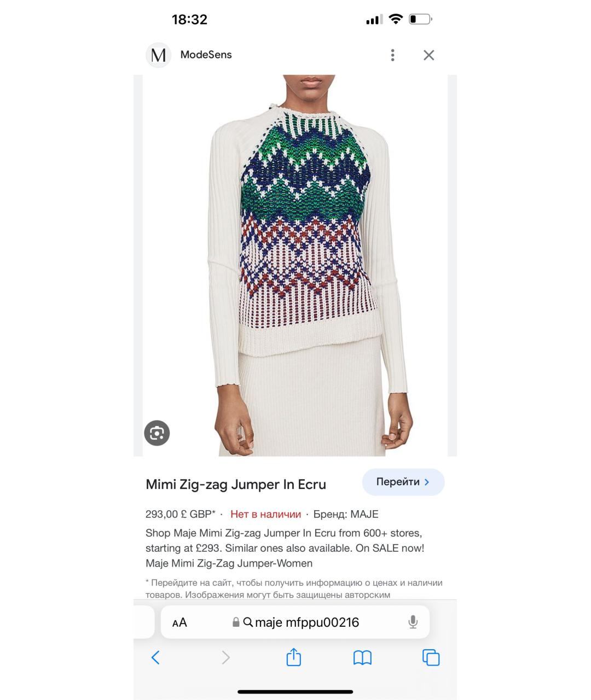This screenshot has width=591, height=700.
Task: Tap the ModeSens logo avatar
Action: coord(159,55)
